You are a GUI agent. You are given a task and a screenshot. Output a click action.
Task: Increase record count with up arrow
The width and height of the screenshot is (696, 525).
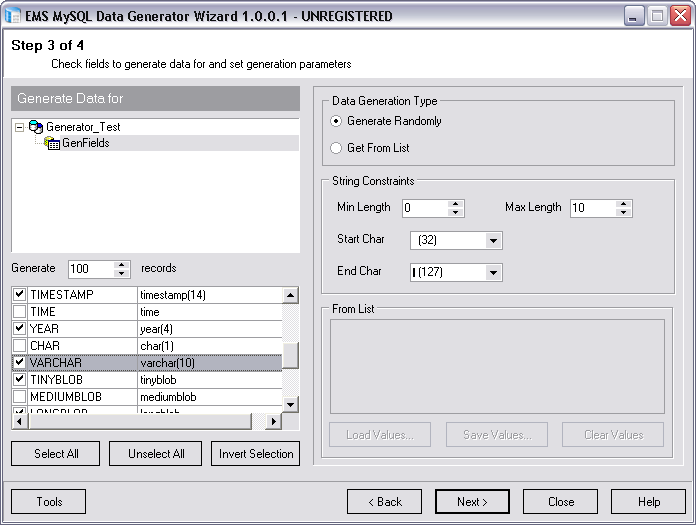coord(122,265)
